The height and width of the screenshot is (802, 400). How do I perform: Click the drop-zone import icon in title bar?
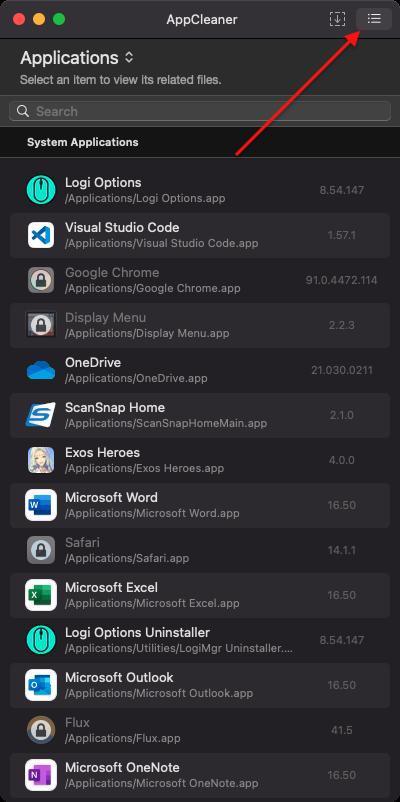(x=337, y=19)
